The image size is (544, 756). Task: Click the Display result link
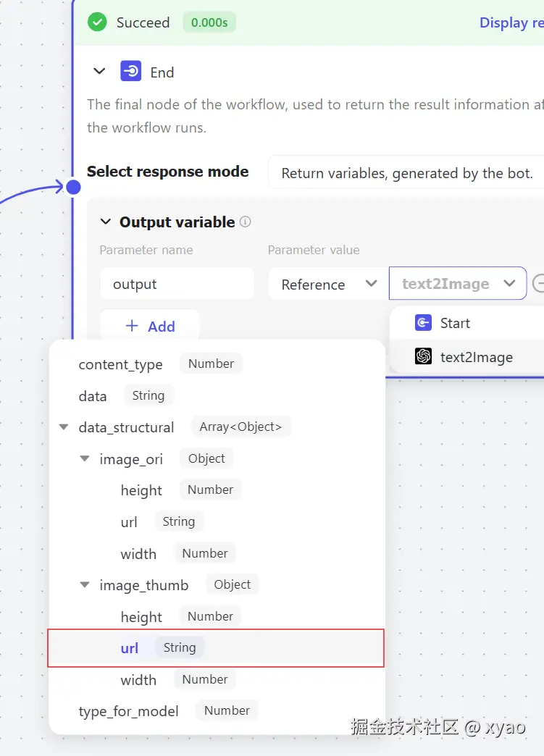(511, 22)
